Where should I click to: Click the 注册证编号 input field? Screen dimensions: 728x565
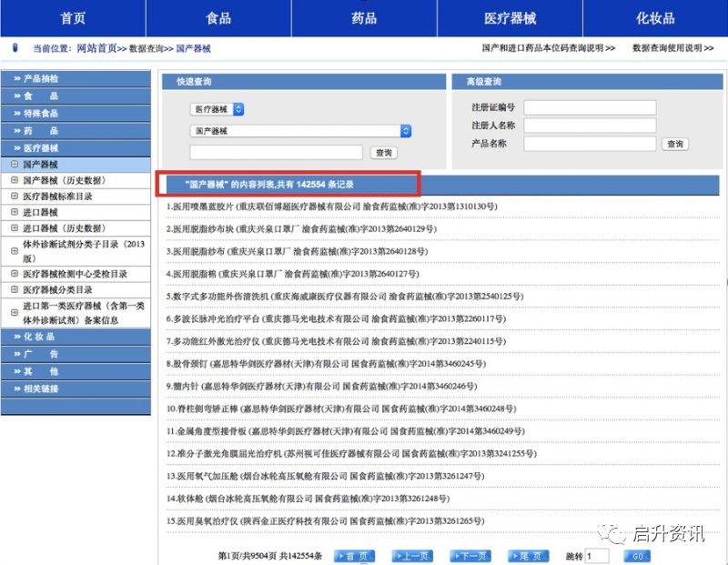pyautogui.click(x=589, y=107)
